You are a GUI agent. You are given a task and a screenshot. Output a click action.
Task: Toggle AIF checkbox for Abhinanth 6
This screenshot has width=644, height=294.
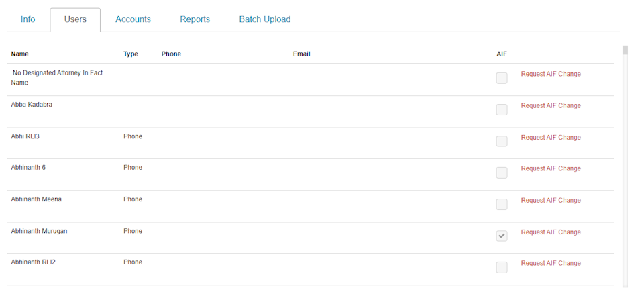tap(502, 173)
